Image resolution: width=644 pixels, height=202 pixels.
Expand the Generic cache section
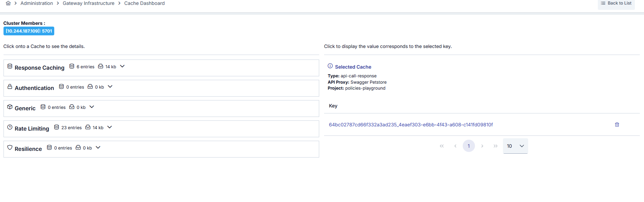[92, 107]
